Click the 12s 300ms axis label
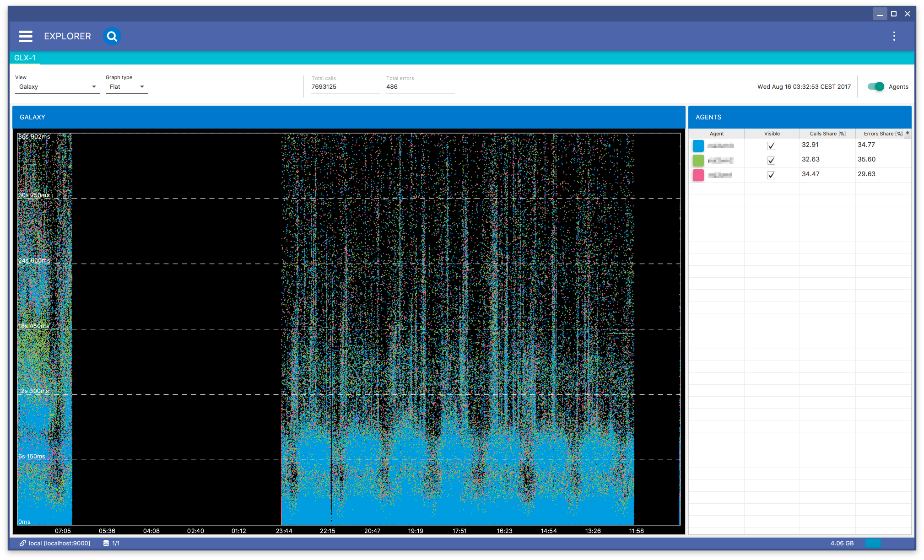Image resolution: width=924 pixels, height=560 pixels. click(x=34, y=391)
